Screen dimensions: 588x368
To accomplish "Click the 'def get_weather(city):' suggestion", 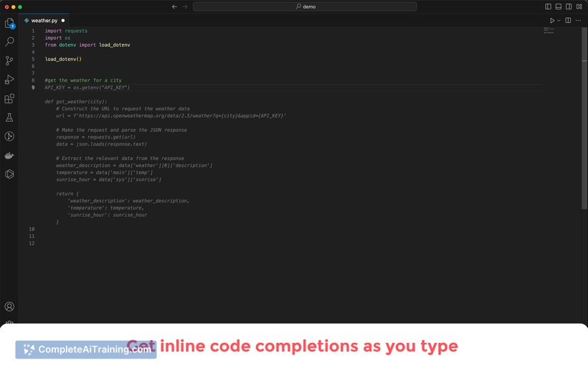I will point(76,102).
